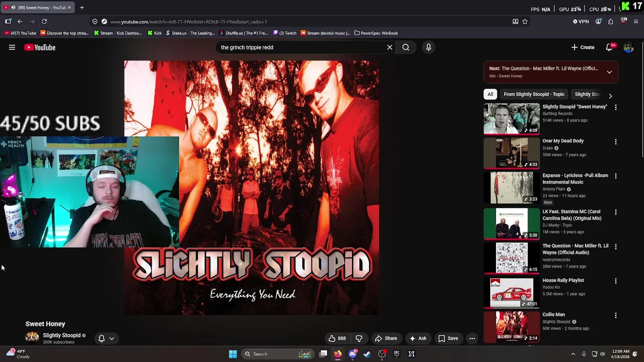Show more filter chips with arrow
Viewport: 644px width, 362px height.
pyautogui.click(x=610, y=96)
